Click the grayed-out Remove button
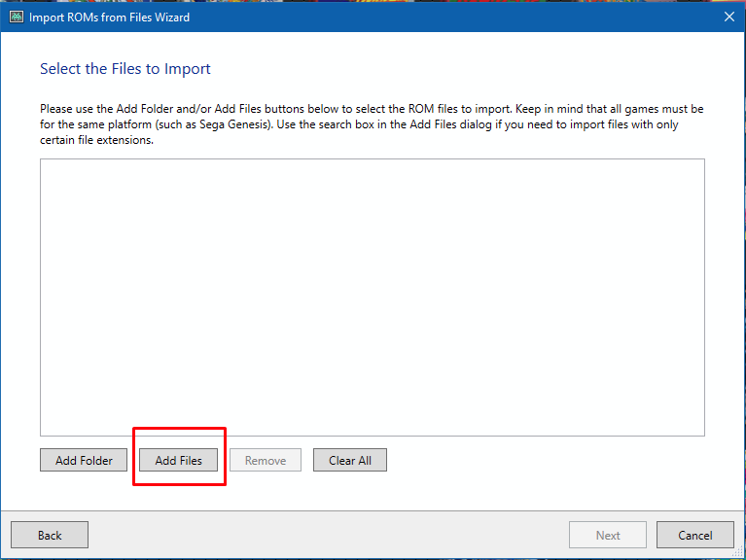This screenshot has width=746, height=560. [x=266, y=460]
